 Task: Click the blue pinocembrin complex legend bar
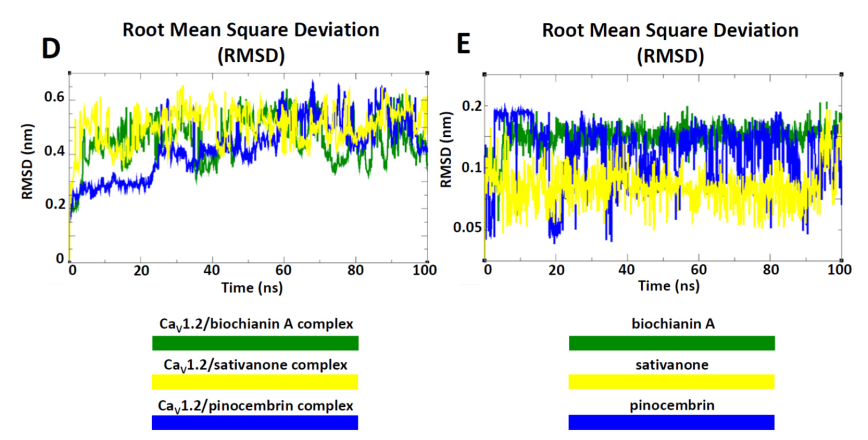coord(255,422)
